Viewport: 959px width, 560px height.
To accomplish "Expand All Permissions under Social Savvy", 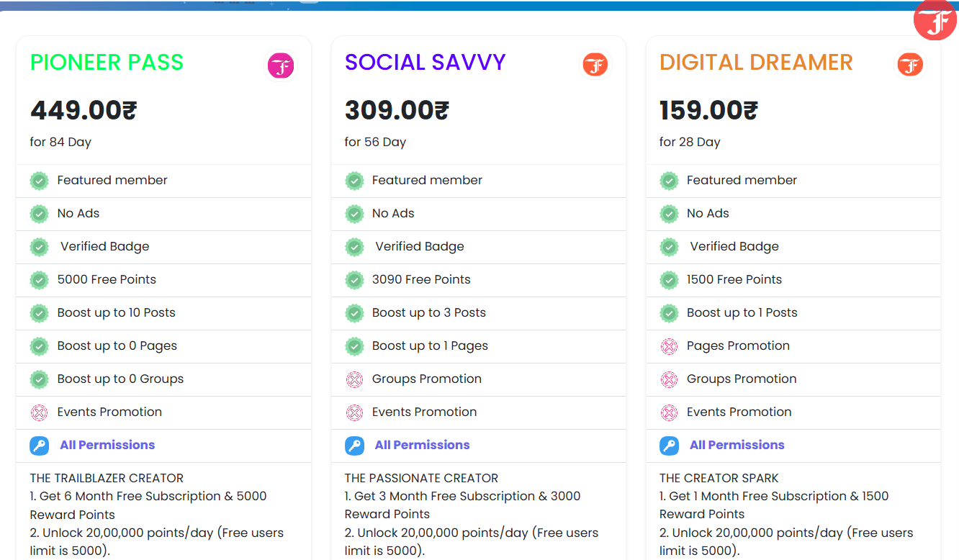I will tap(422, 445).
